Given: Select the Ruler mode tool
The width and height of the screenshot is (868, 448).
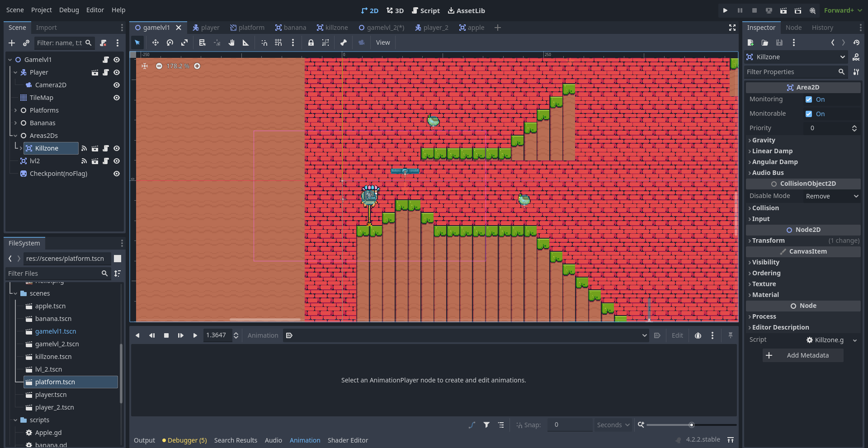Looking at the screenshot, I should point(246,42).
